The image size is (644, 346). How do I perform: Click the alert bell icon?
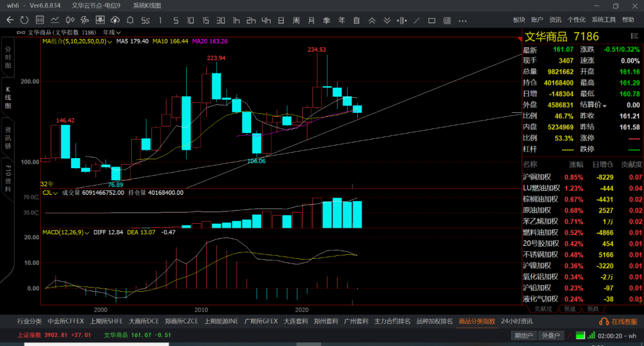[130, 20]
